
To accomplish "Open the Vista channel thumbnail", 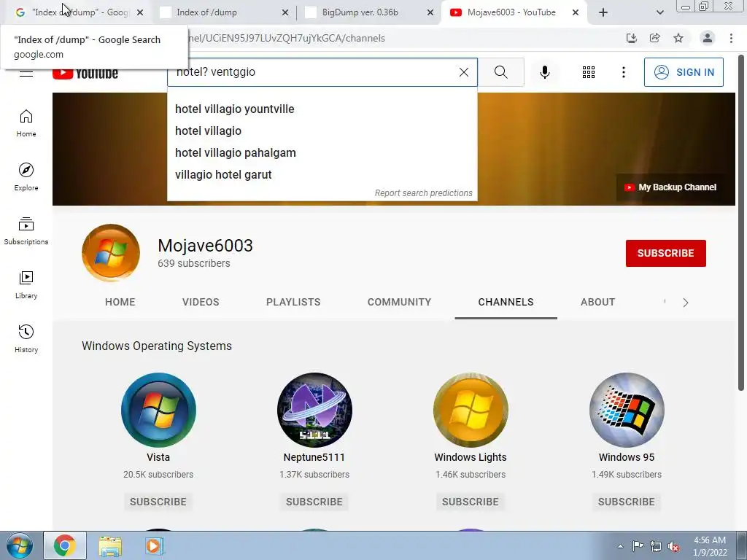I will pos(158,410).
